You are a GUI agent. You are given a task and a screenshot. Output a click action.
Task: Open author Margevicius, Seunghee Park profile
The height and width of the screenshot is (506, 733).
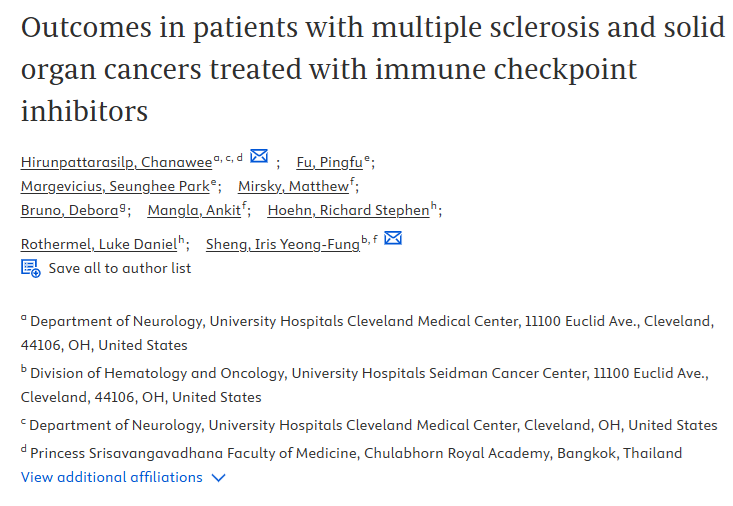pyautogui.click(x=115, y=186)
